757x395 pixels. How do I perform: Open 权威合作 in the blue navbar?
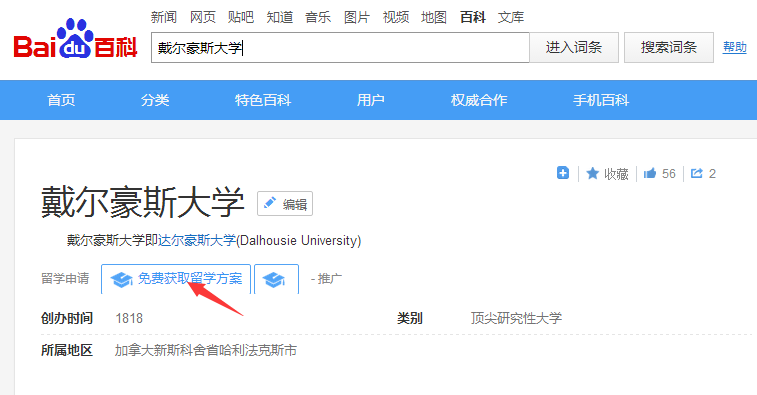click(x=479, y=100)
